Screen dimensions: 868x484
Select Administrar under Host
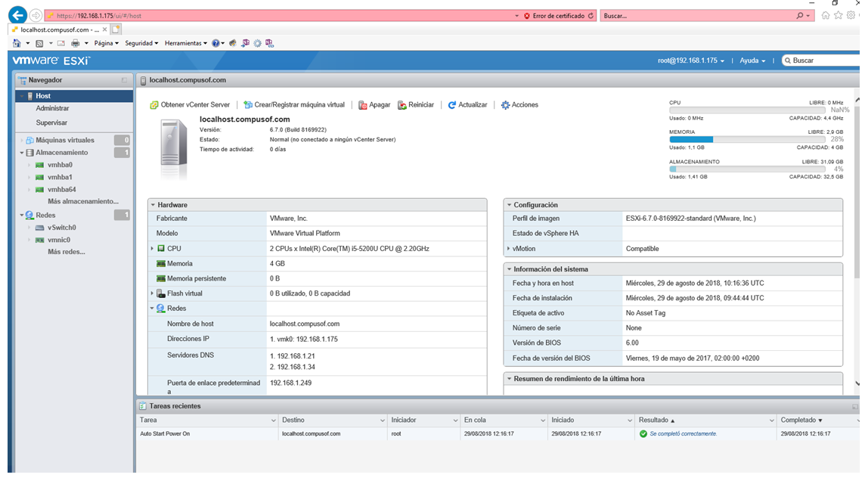pyautogui.click(x=53, y=109)
